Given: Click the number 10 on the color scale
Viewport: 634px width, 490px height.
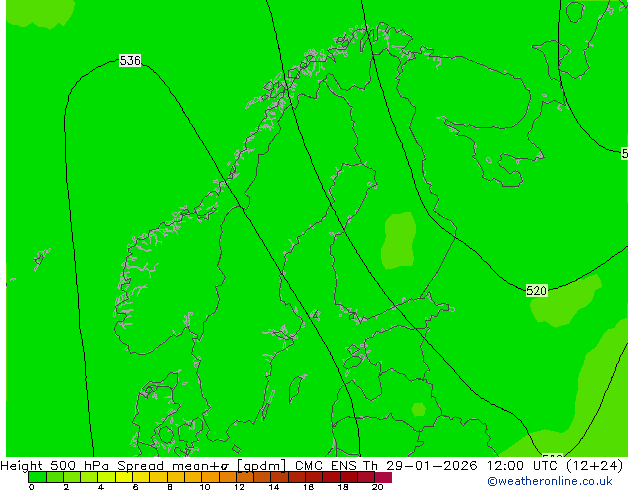Looking at the screenshot, I should [x=205, y=487].
